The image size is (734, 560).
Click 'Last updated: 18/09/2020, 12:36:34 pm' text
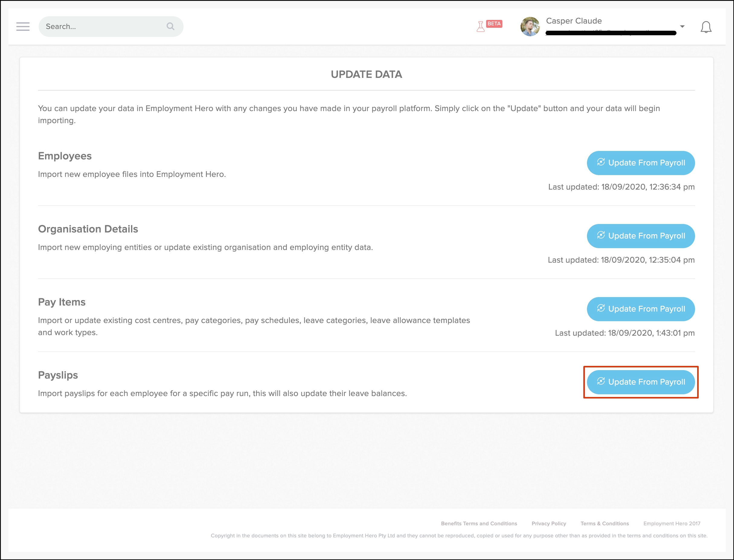(621, 187)
